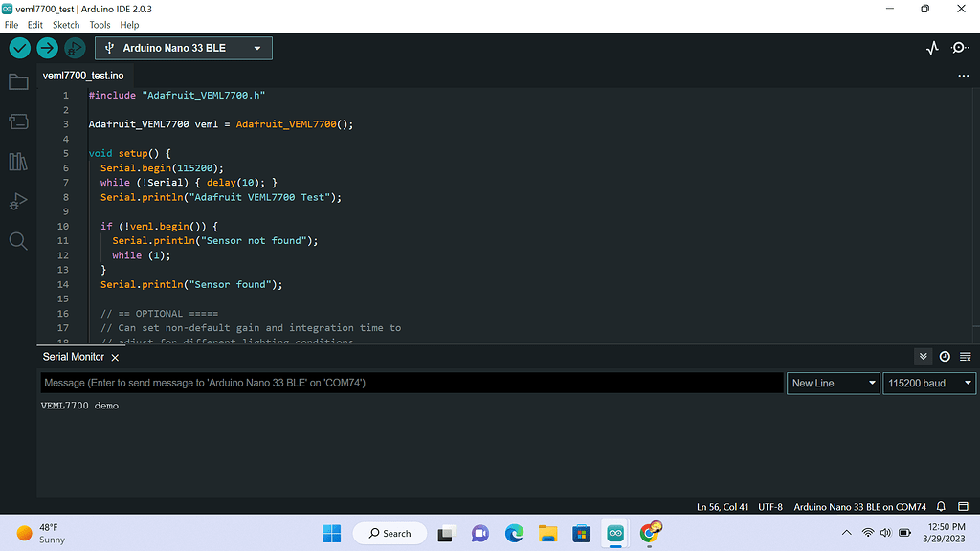The height and width of the screenshot is (551, 980).
Task: Open the Sketch menu
Action: (65, 24)
